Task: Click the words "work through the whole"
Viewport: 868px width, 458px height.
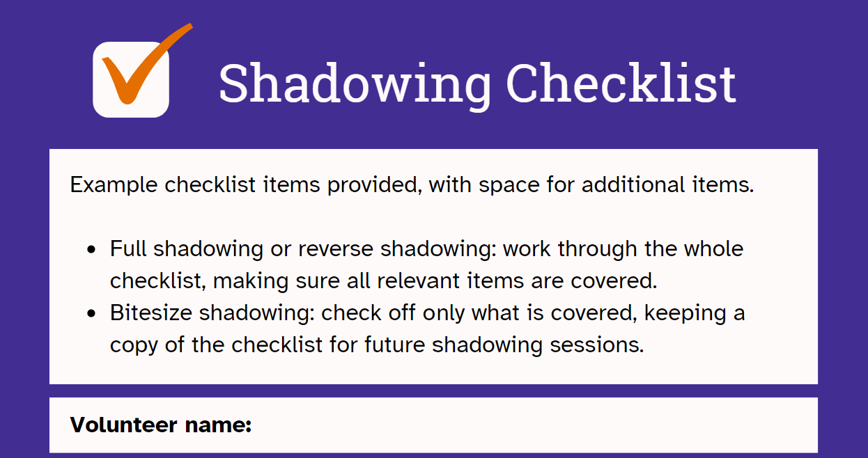Action: 623,249
